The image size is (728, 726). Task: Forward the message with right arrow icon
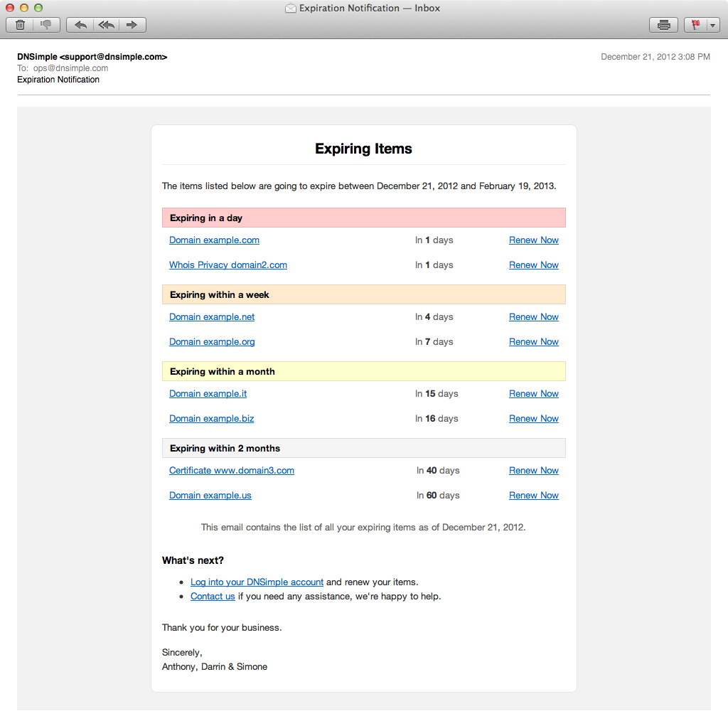coord(132,25)
